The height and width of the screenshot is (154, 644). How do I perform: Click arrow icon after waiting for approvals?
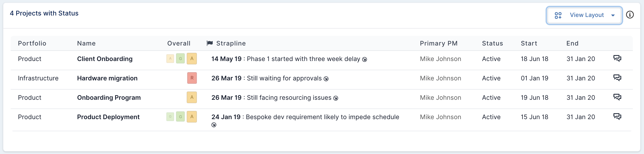[326, 79]
